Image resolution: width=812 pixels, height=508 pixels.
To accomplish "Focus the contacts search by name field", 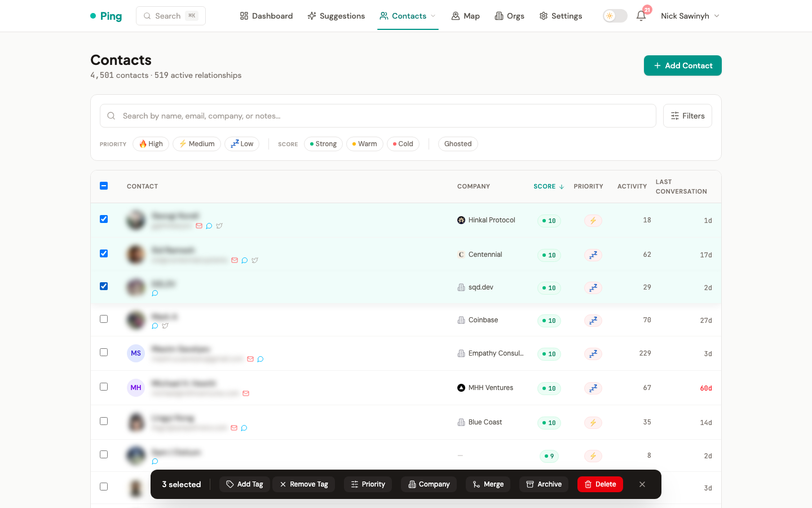I will [378, 116].
